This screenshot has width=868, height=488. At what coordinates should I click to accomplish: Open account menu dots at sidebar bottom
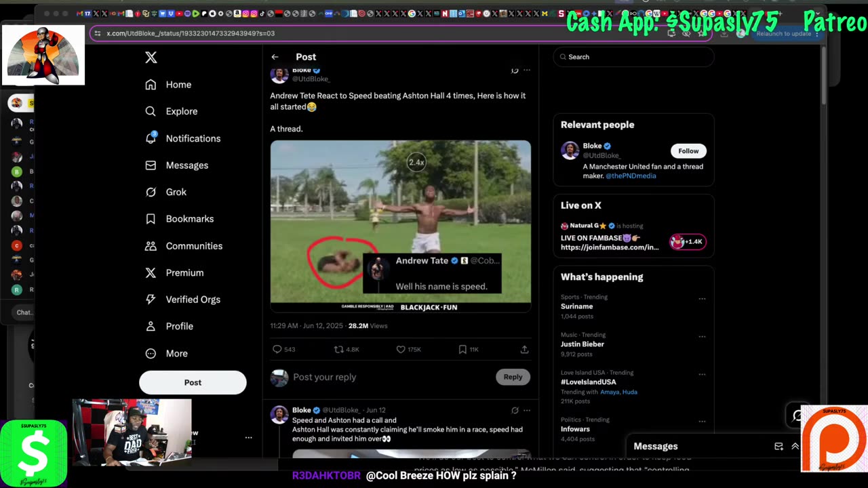248,438
